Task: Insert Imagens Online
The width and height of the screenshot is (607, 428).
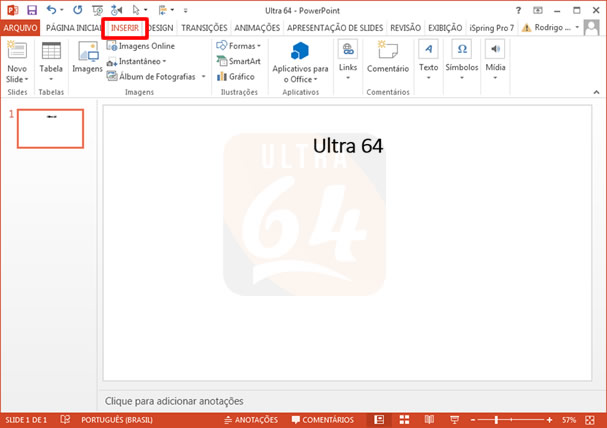Action: (141, 46)
